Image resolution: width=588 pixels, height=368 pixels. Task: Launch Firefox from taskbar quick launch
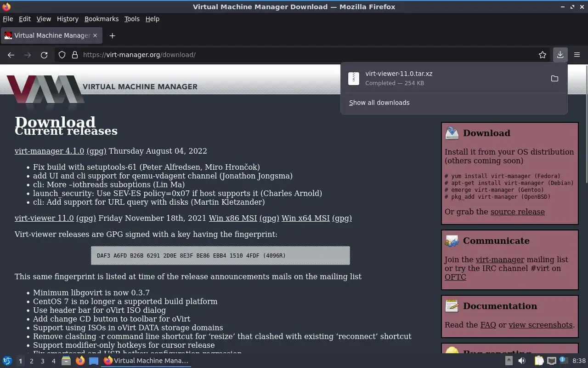click(80, 361)
